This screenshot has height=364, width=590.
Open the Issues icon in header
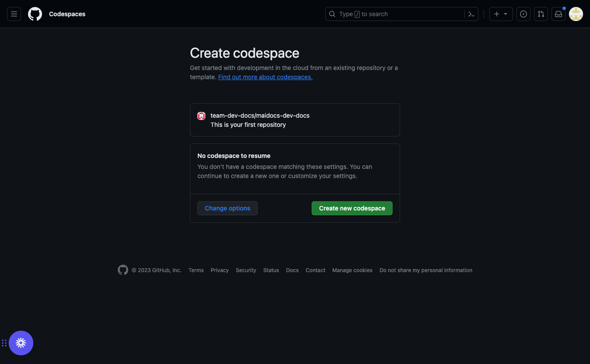[x=523, y=14]
